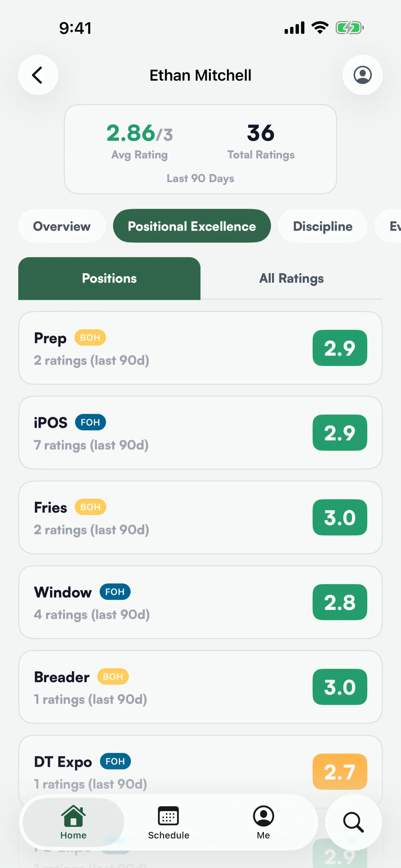The image size is (401, 868).
Task: Tap the Me person icon
Action: pyautogui.click(x=263, y=816)
